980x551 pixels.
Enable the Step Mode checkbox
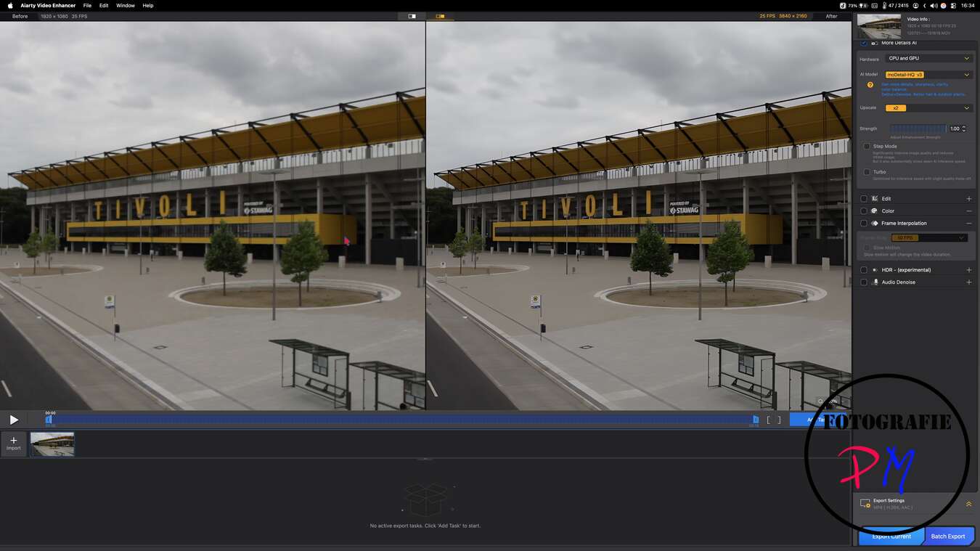[x=867, y=147]
